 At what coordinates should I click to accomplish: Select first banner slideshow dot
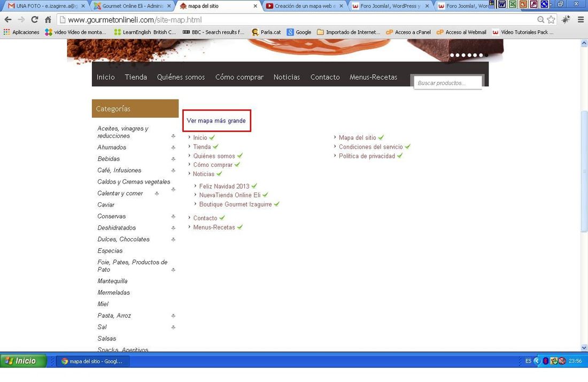click(452, 55)
